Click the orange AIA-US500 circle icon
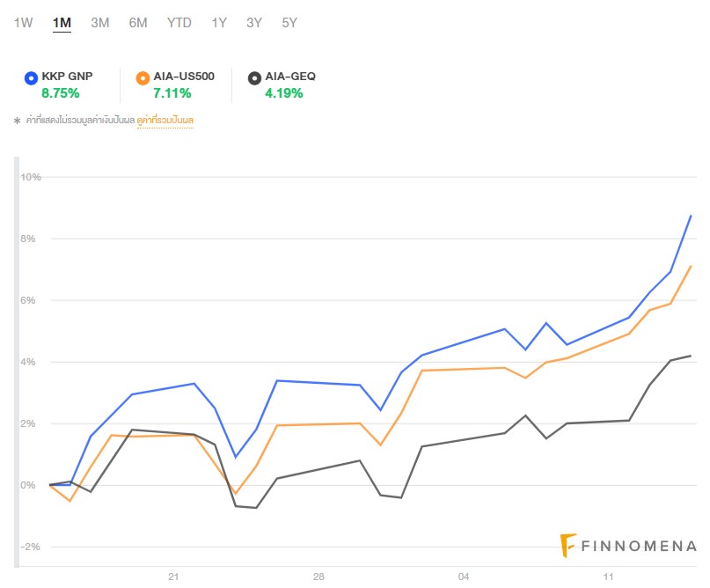This screenshot has width=710, height=588. pos(143,77)
